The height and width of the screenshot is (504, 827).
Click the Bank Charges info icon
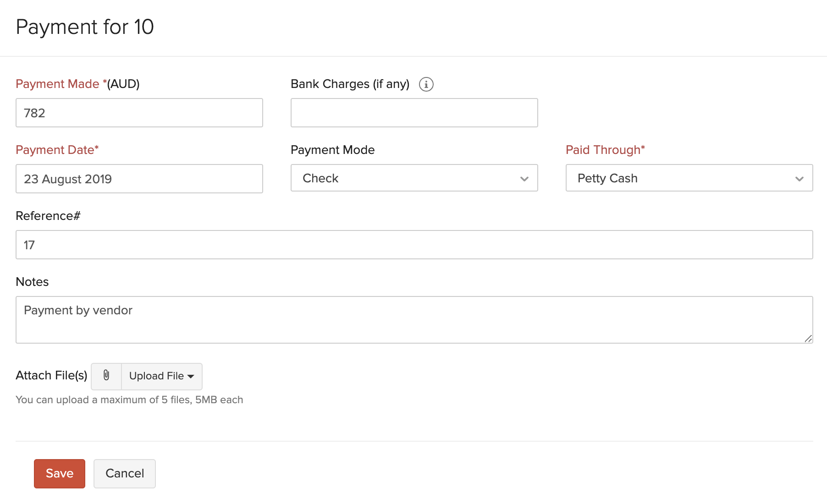point(426,84)
